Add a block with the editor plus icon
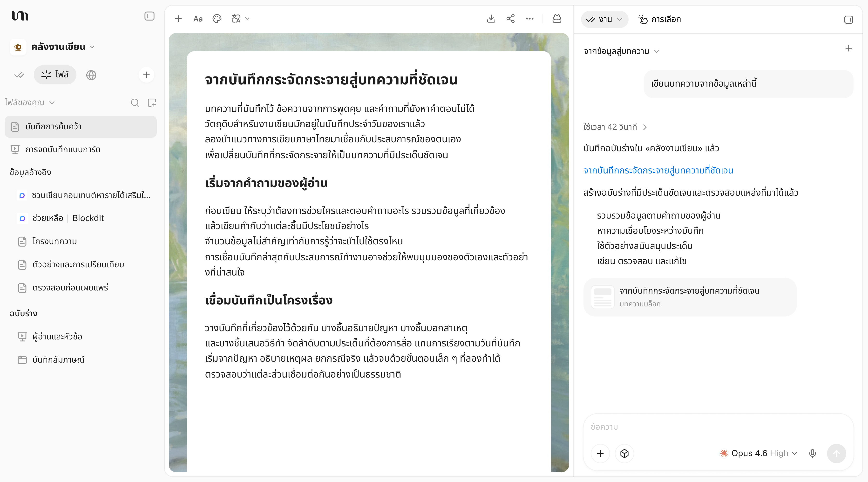Image resolution: width=868 pixels, height=482 pixels. [x=178, y=19]
